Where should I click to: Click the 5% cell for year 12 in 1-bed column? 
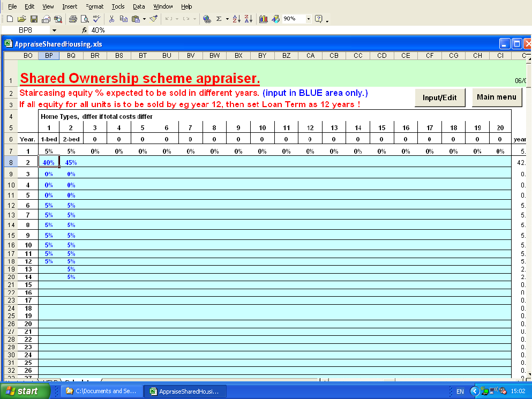(49, 261)
